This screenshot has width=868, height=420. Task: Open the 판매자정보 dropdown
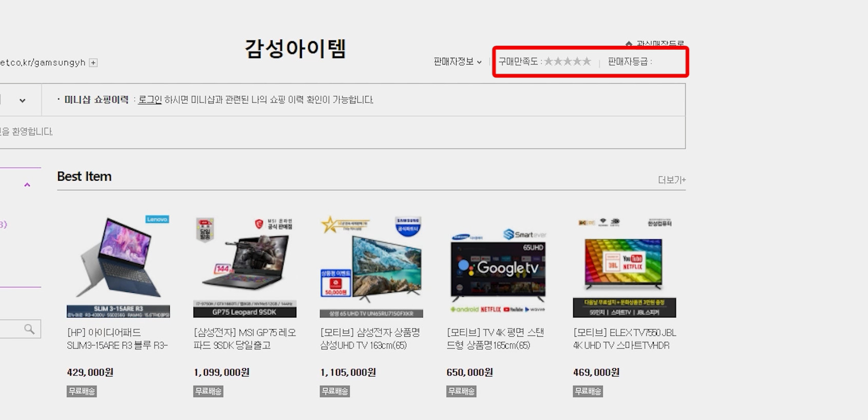click(458, 62)
